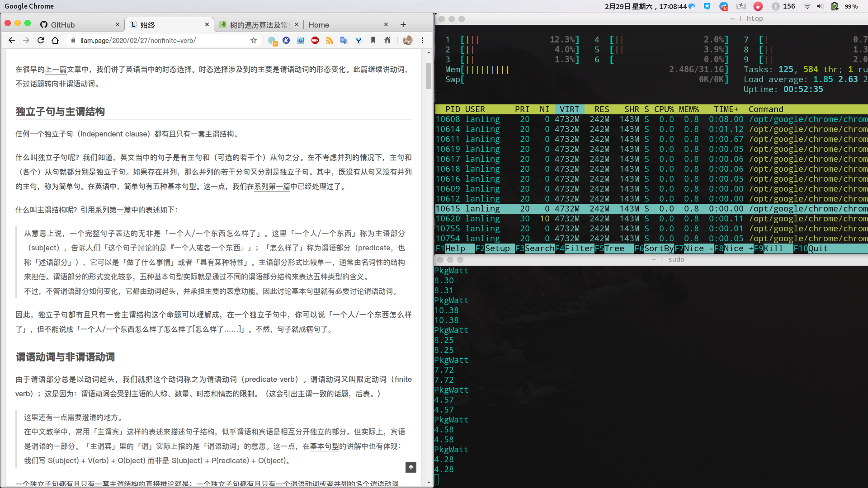Image resolution: width=868 pixels, height=488 pixels.
Task: Click the reload page button
Action: pos(41,41)
